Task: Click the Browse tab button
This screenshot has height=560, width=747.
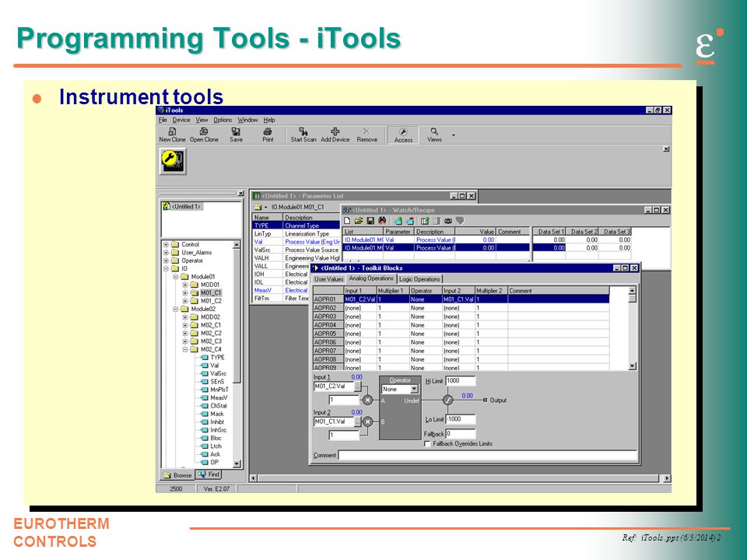Action: [177, 475]
